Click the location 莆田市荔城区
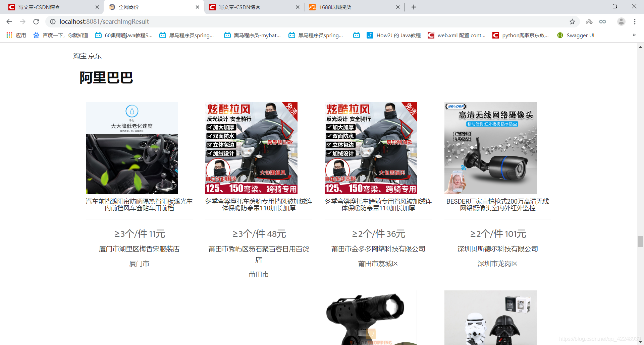 [378, 264]
